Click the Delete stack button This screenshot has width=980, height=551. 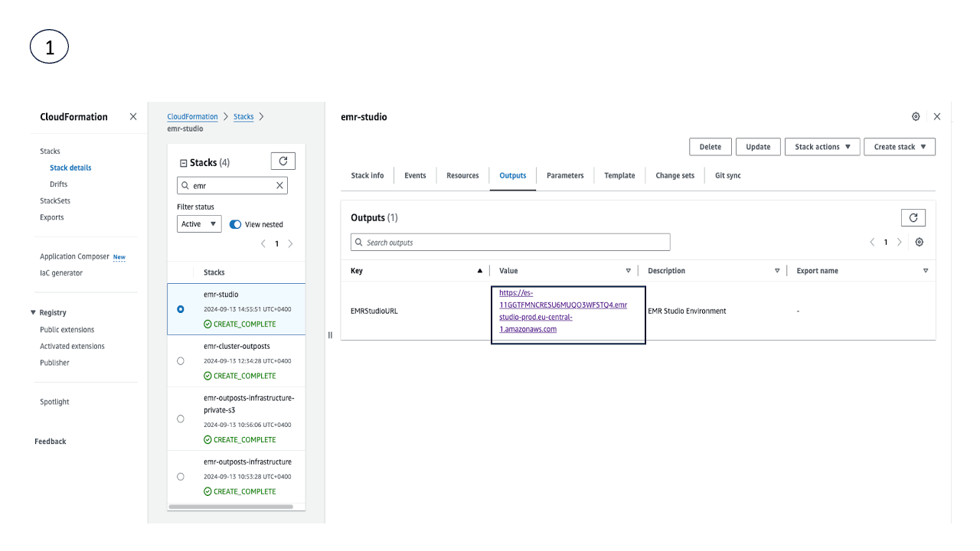(710, 147)
